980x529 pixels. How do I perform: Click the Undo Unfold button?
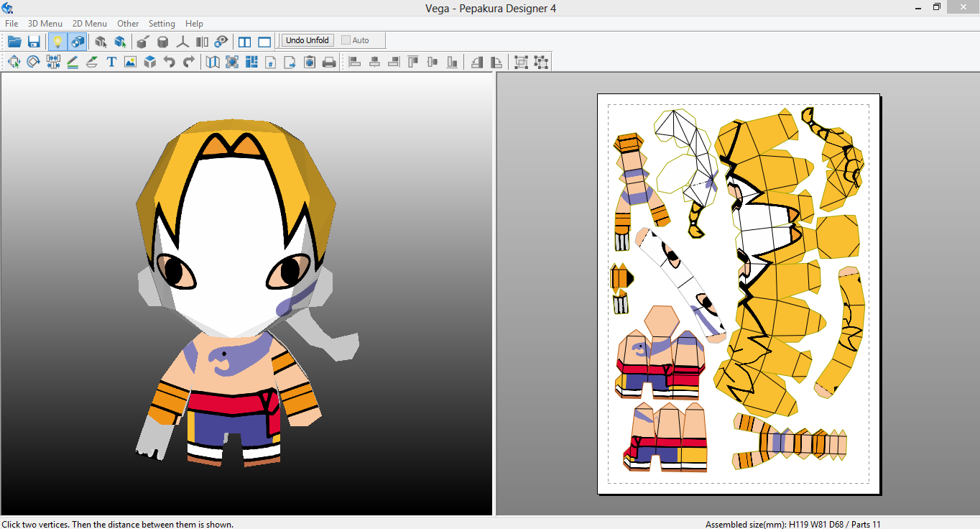(308, 40)
